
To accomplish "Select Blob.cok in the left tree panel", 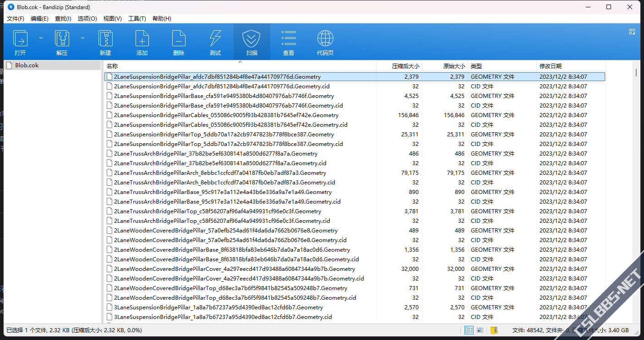I will tap(27, 65).
